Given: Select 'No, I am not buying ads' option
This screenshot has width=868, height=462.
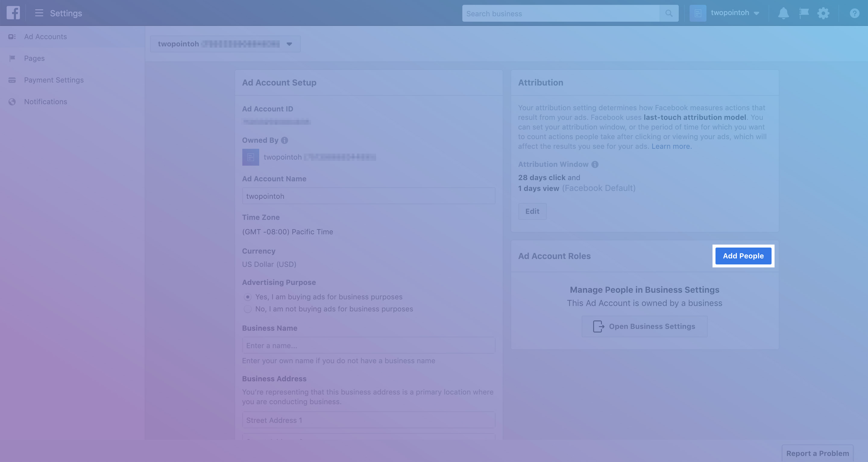Looking at the screenshot, I should tap(248, 309).
